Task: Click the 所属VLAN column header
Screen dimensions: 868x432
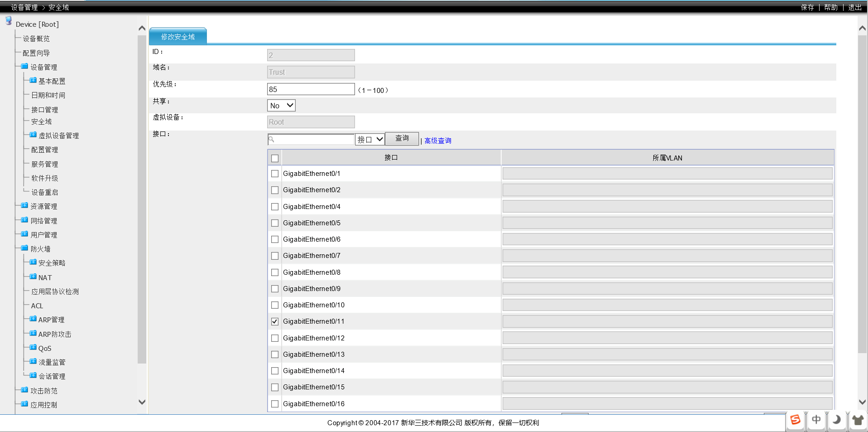Action: pos(667,158)
